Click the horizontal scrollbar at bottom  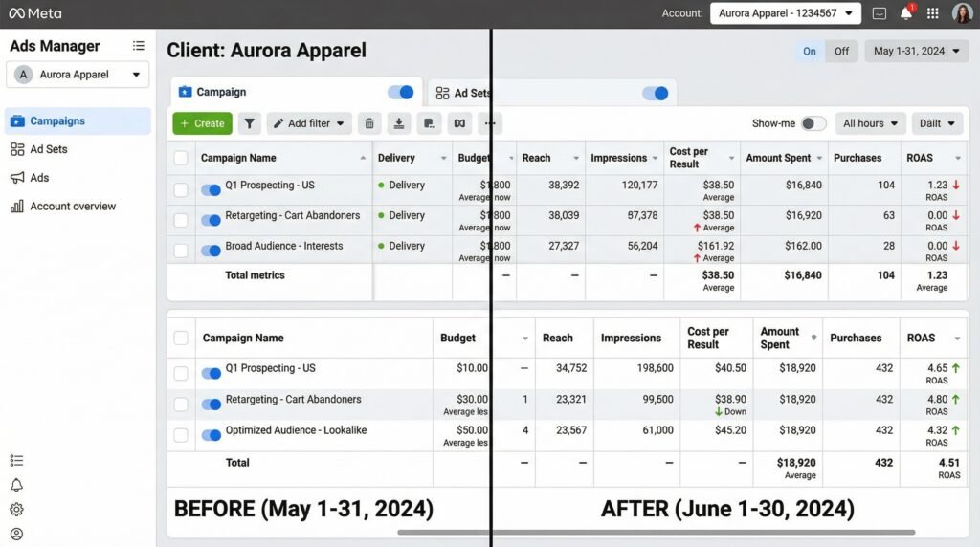(656, 533)
